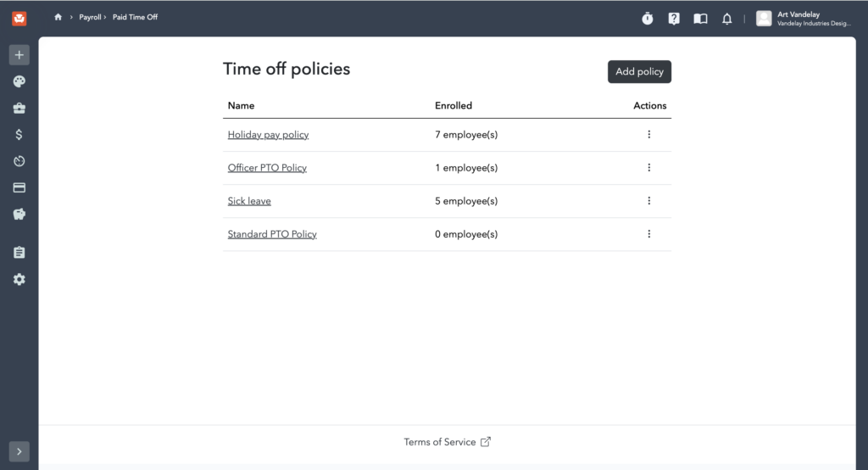Open settings gear in the sidebar
Viewport: 868px width, 470px height.
[x=19, y=279]
